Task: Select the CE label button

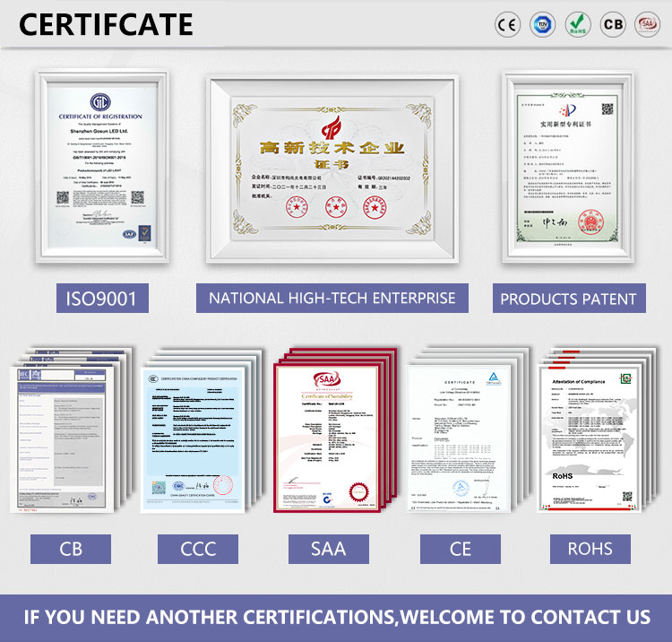Action: pos(461,549)
